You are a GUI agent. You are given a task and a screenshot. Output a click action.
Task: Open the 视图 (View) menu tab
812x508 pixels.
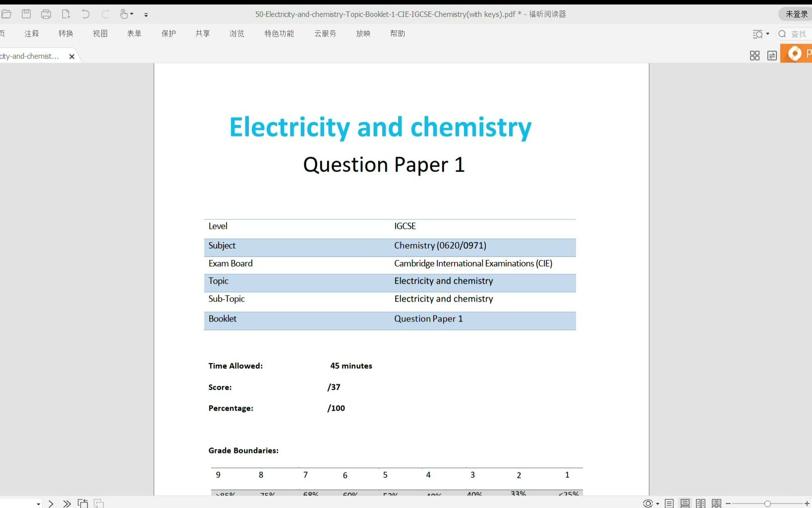point(100,33)
